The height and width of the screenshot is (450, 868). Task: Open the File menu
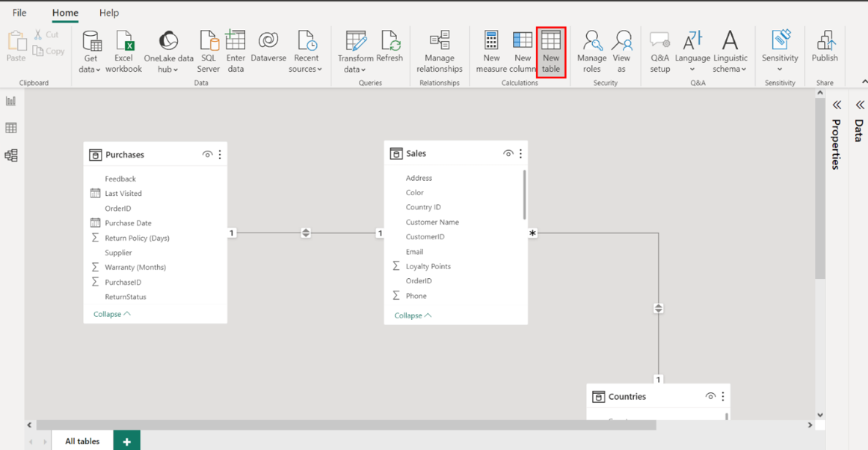pyautogui.click(x=19, y=13)
